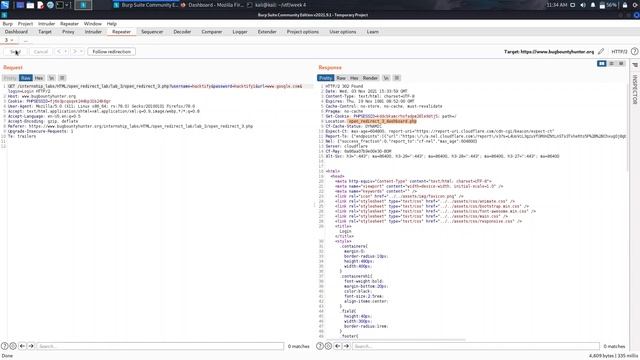Switch to Project options tab
Image resolution: width=640 pixels, height=360 pixels.
coord(302,32)
